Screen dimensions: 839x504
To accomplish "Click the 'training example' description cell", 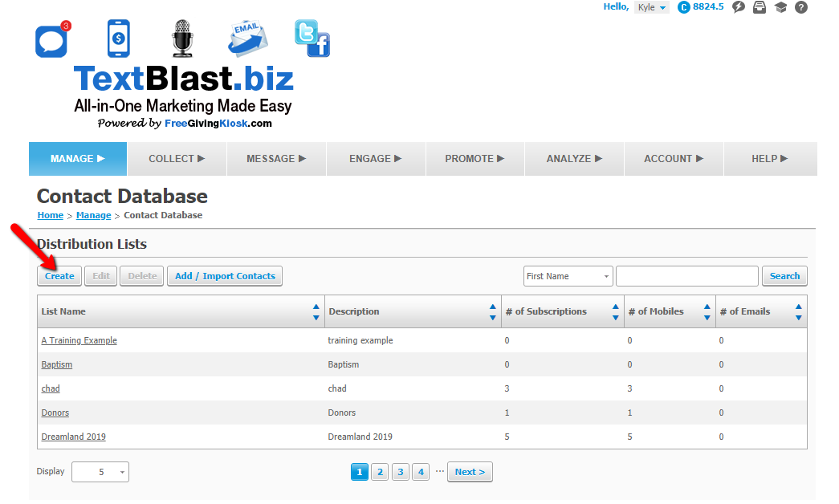I will point(360,340).
